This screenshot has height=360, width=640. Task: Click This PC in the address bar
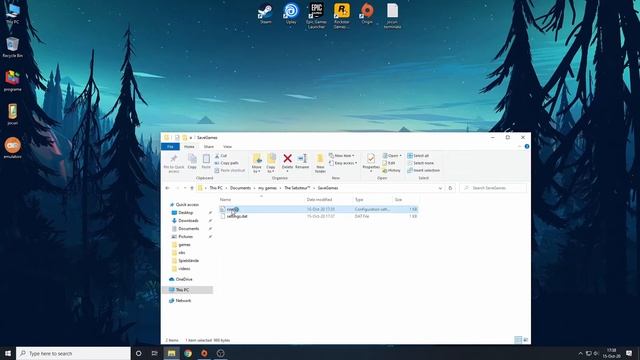pos(216,188)
